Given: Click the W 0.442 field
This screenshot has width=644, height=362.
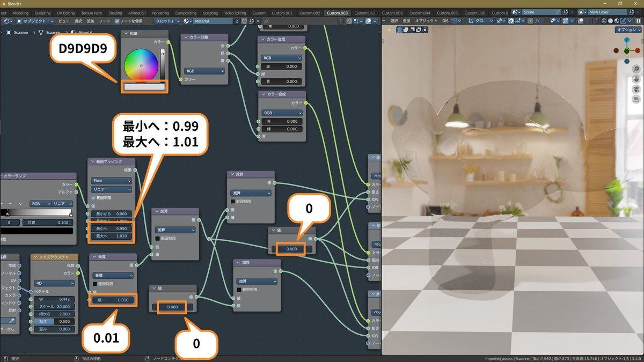Looking at the screenshot, I should pyautogui.click(x=54, y=299).
